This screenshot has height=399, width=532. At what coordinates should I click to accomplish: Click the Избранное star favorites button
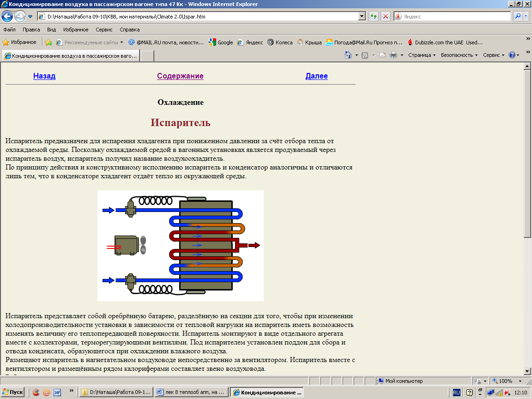pos(19,42)
